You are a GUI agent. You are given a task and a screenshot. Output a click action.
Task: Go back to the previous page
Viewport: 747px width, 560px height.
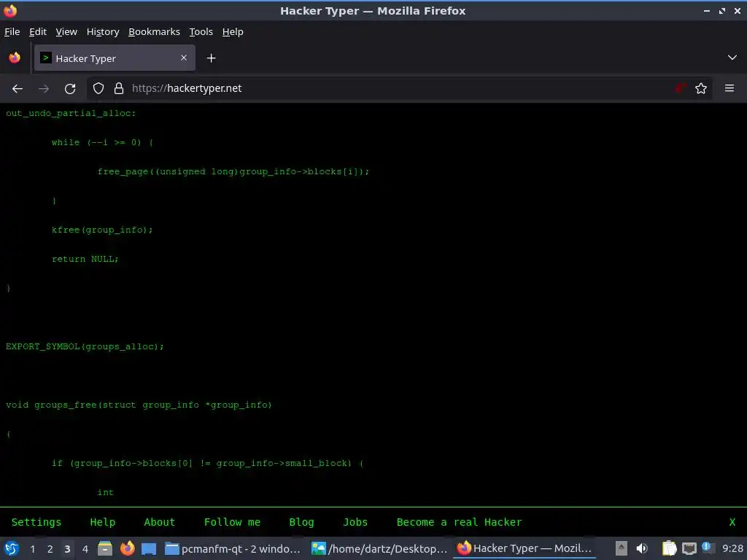(18, 88)
